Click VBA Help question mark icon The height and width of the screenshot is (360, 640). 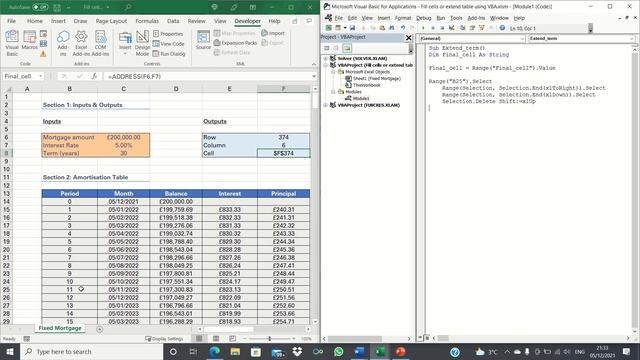point(502,28)
